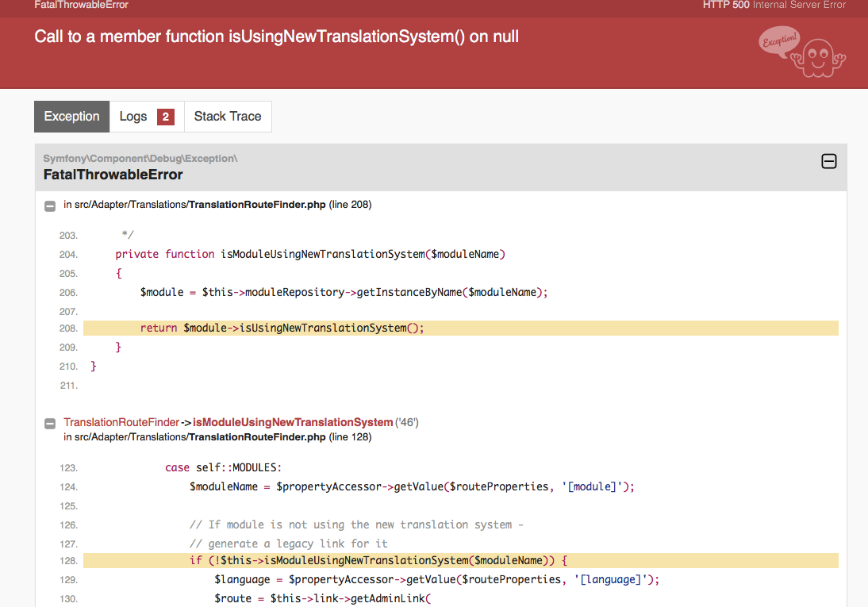Switch to the Stack Trace tab

coord(228,117)
